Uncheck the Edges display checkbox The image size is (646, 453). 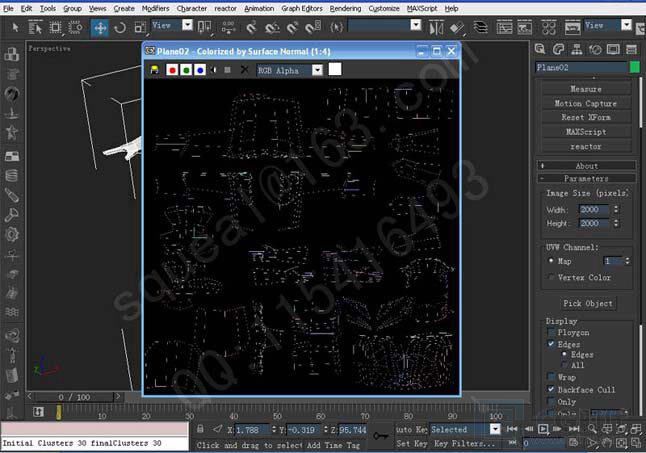[551, 344]
